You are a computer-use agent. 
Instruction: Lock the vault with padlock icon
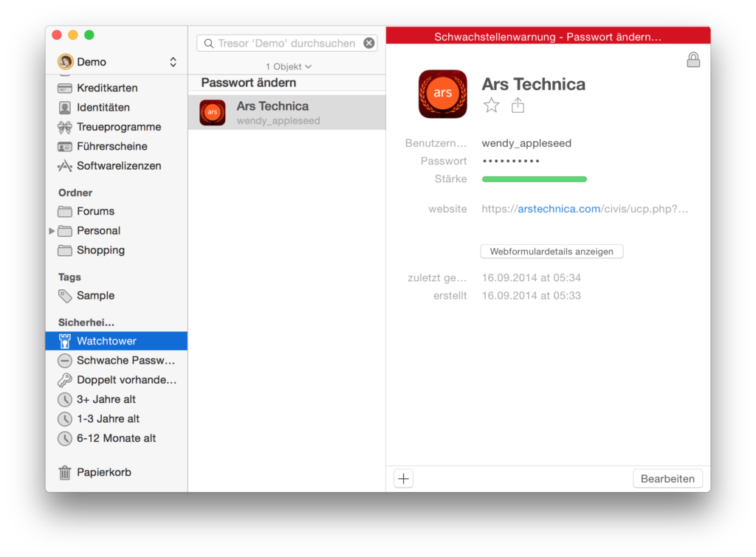click(x=693, y=60)
